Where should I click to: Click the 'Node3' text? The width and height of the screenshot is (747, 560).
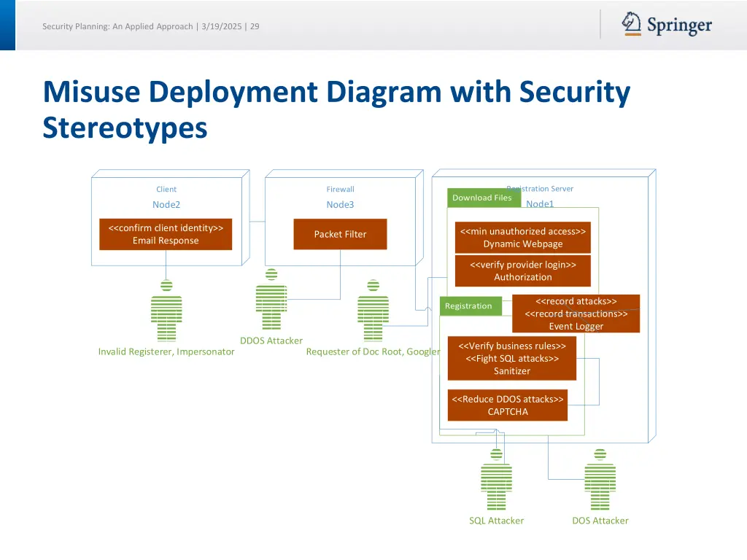tap(340, 204)
